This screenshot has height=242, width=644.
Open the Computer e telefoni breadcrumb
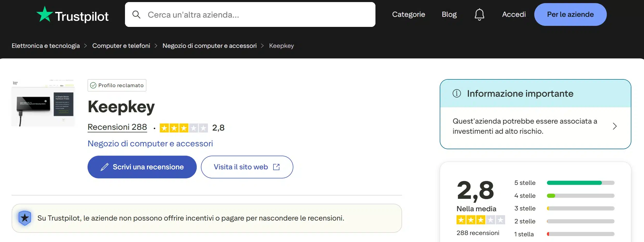121,46
